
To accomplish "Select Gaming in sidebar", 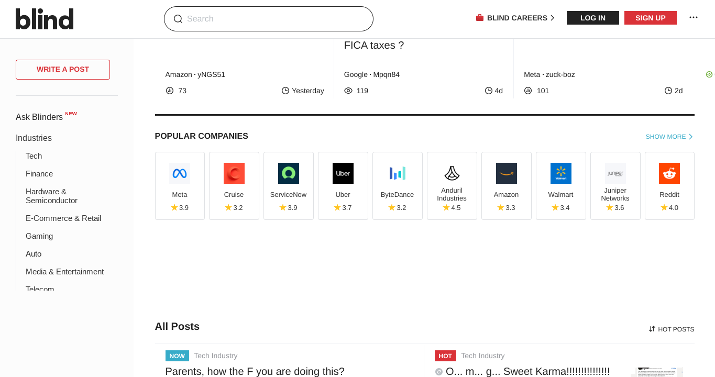I will point(39,236).
